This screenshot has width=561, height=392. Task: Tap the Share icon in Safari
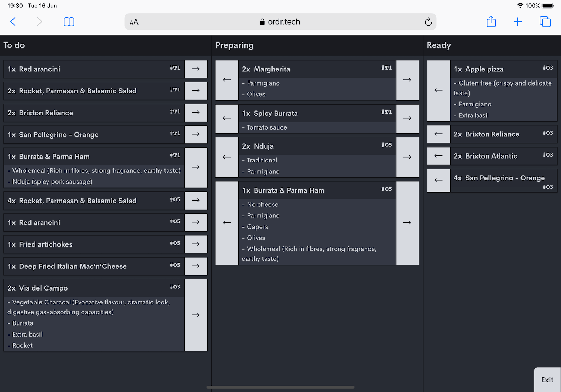(491, 22)
